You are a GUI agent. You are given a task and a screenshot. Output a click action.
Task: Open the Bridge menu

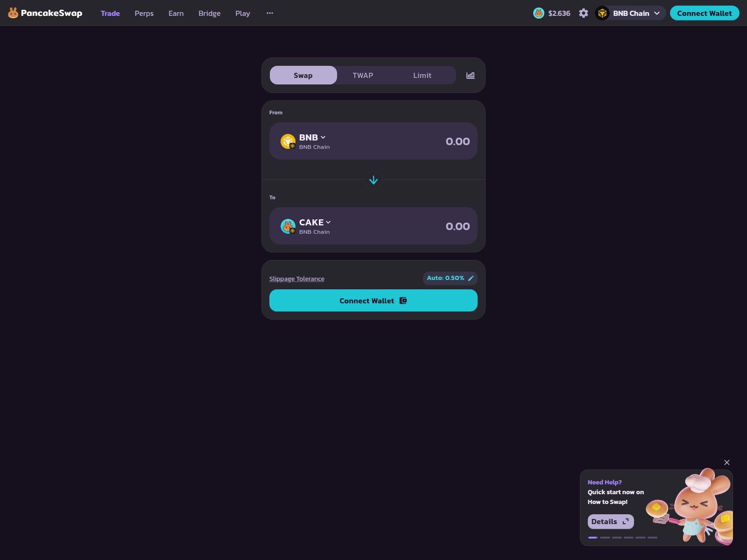click(x=209, y=13)
